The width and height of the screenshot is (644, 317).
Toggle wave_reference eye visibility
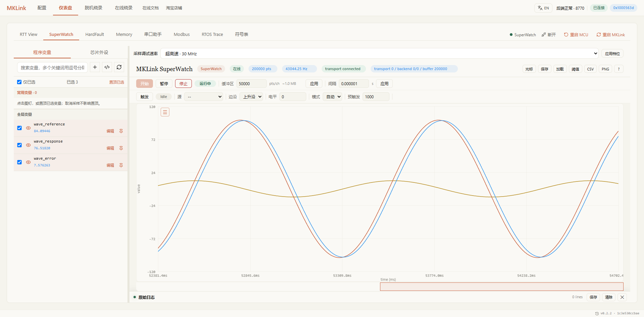(x=29, y=128)
